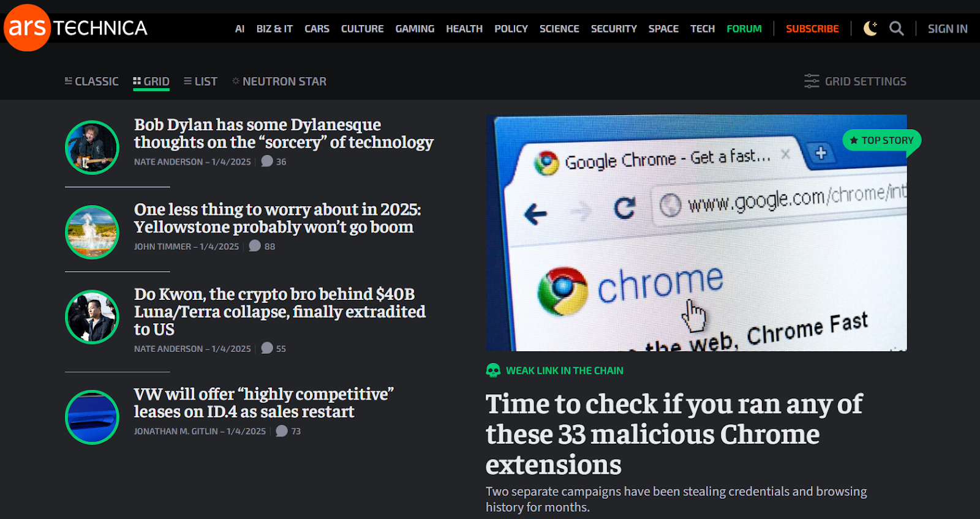Image resolution: width=980 pixels, height=519 pixels.
Task: Read Do Kwon extradited to US article
Action: tap(280, 312)
